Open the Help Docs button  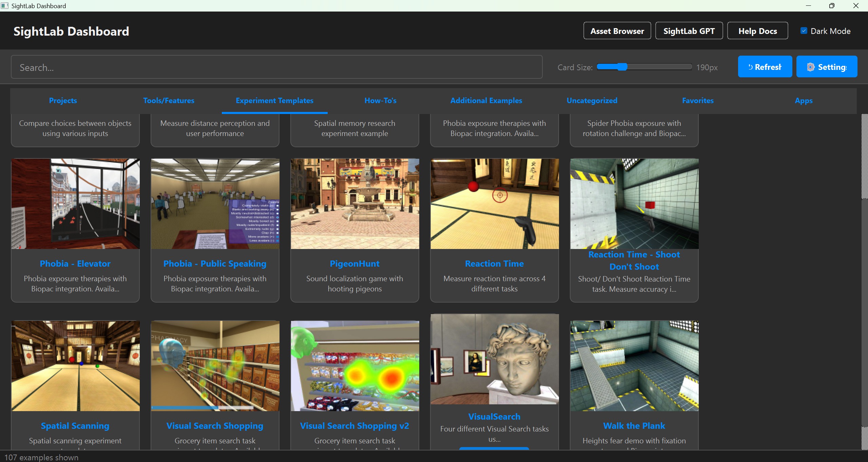tap(757, 31)
